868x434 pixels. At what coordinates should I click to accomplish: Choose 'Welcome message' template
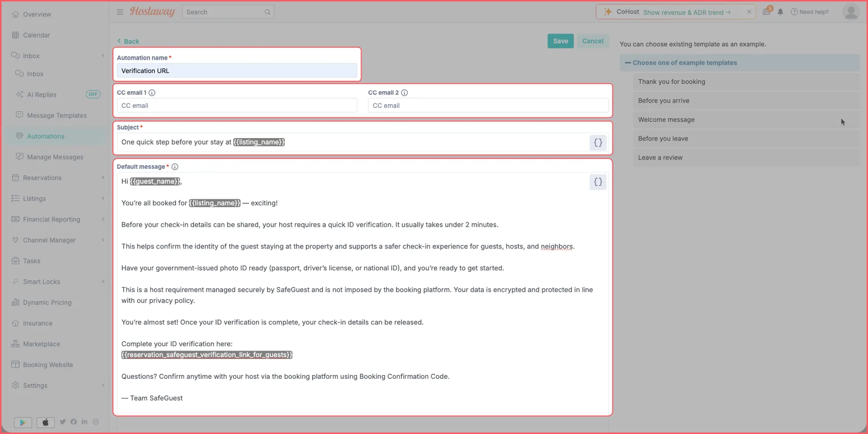pyautogui.click(x=746, y=120)
